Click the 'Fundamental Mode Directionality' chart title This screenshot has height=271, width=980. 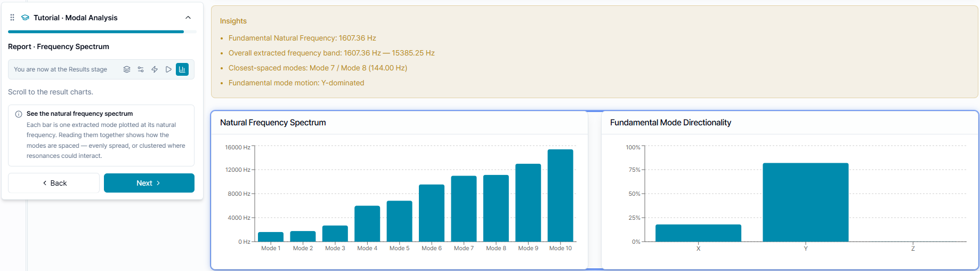coord(670,123)
